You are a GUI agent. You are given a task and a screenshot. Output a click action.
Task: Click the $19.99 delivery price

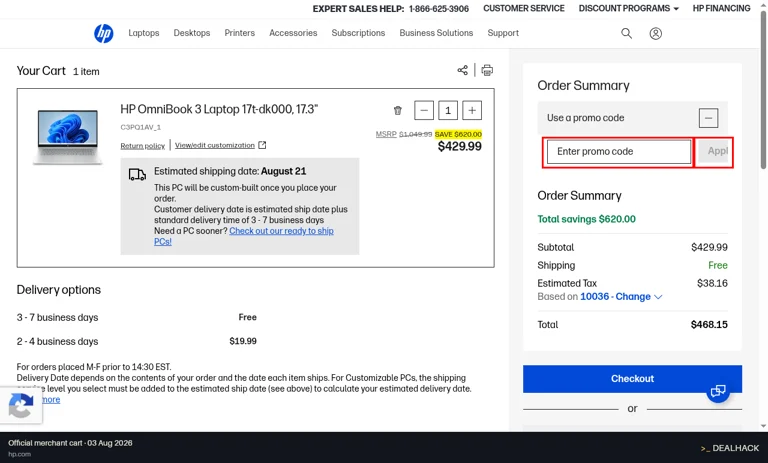point(243,341)
